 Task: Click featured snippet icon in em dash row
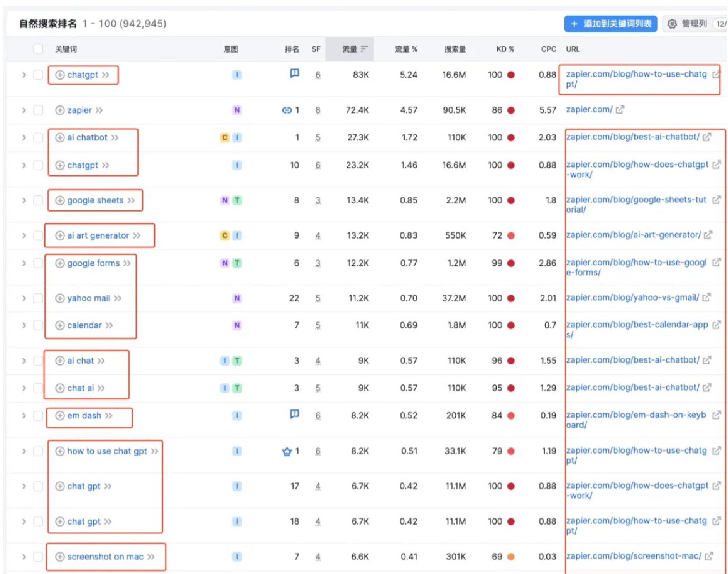(x=294, y=414)
